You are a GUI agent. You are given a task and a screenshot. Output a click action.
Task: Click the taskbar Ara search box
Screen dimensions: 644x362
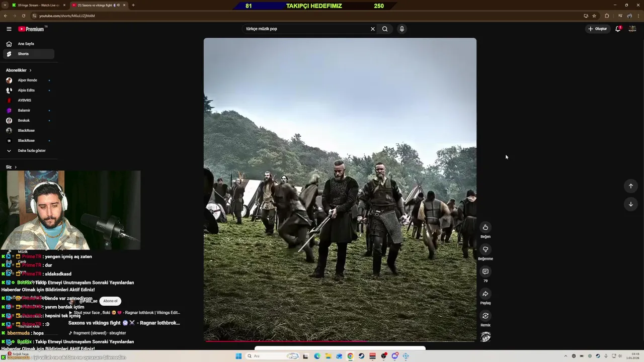pos(272,356)
